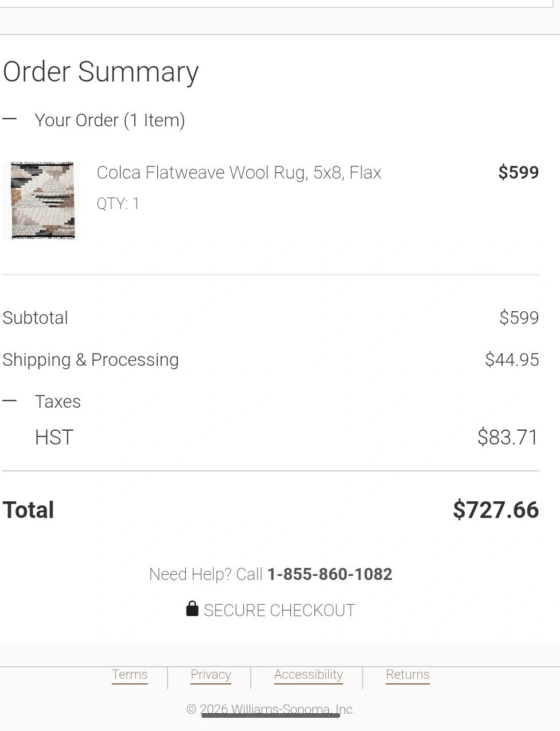Viewport: 560px width, 731px height.
Task: Collapse the Your Order section minus icon
Action: 9,119
